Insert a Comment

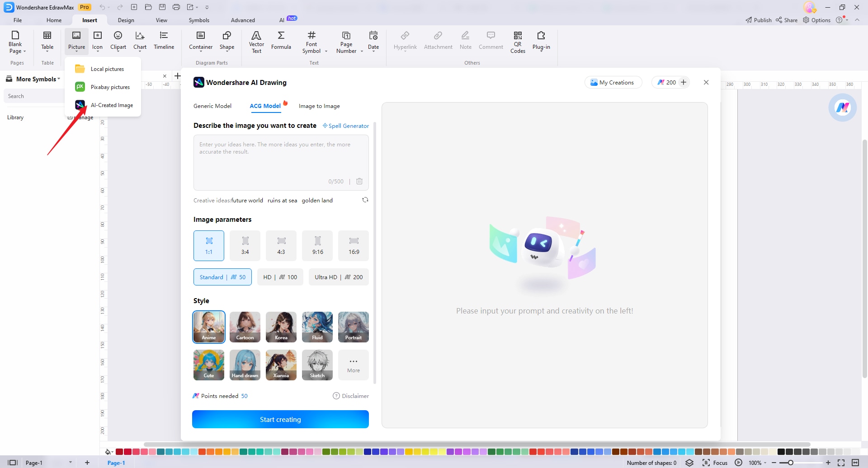(491, 41)
